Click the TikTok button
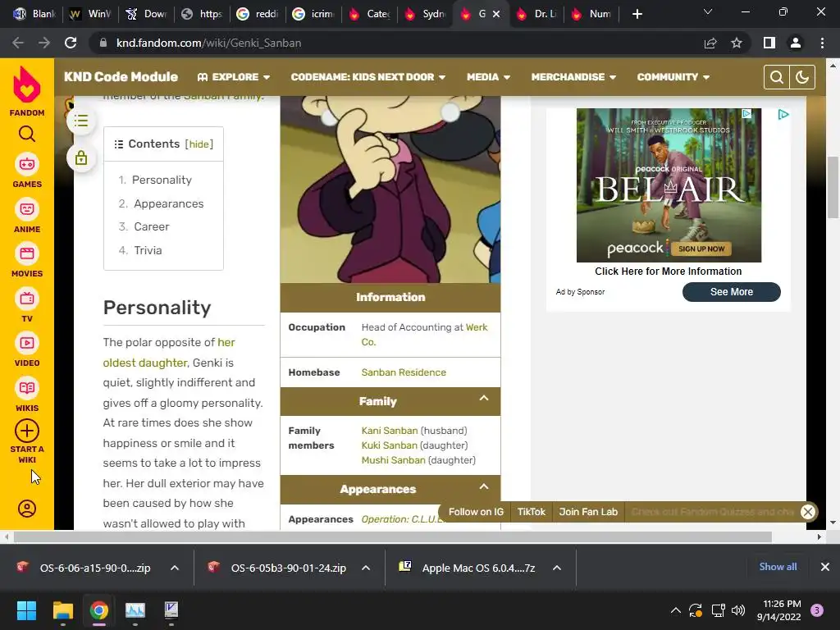The image size is (840, 630). (x=531, y=512)
